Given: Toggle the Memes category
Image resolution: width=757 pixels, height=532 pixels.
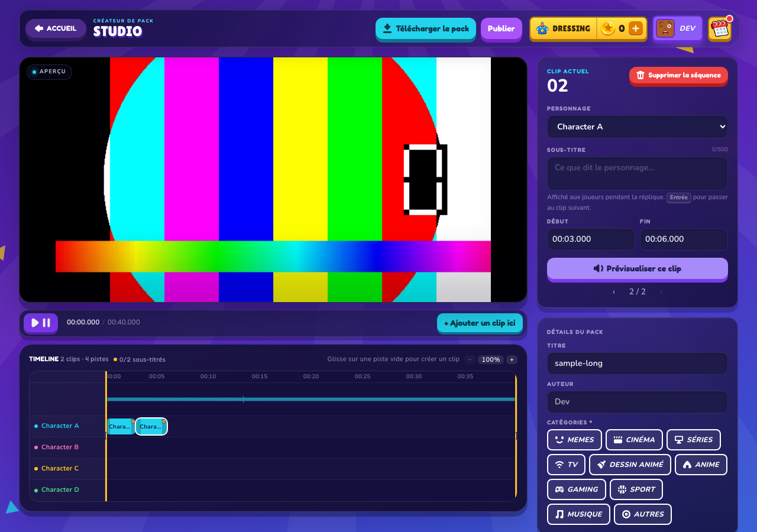Looking at the screenshot, I should pyautogui.click(x=574, y=440).
